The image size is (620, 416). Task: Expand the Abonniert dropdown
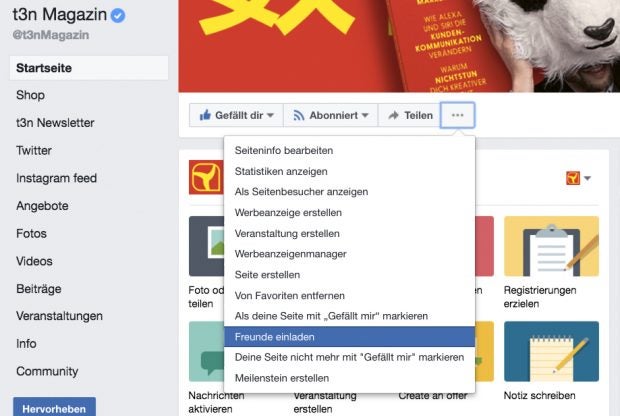click(x=331, y=115)
